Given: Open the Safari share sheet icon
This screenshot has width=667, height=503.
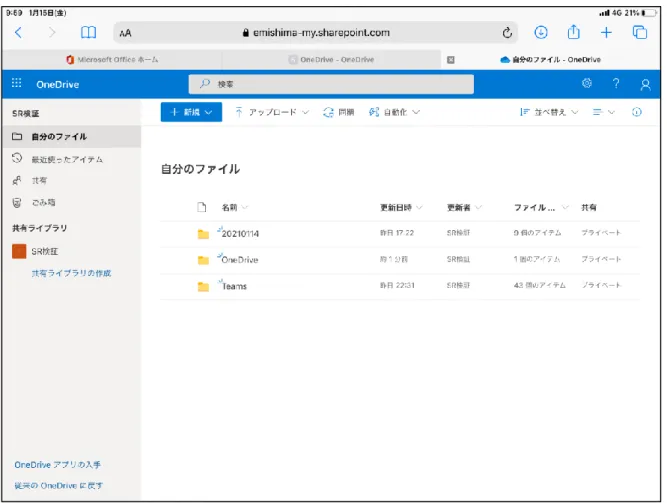Looking at the screenshot, I should click(573, 32).
